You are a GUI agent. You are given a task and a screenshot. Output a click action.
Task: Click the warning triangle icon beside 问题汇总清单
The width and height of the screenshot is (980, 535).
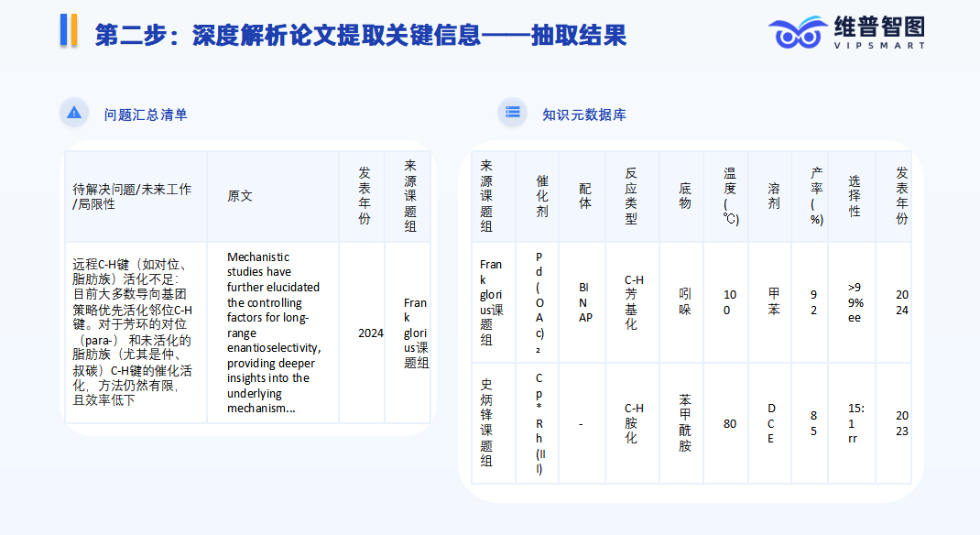(74, 113)
